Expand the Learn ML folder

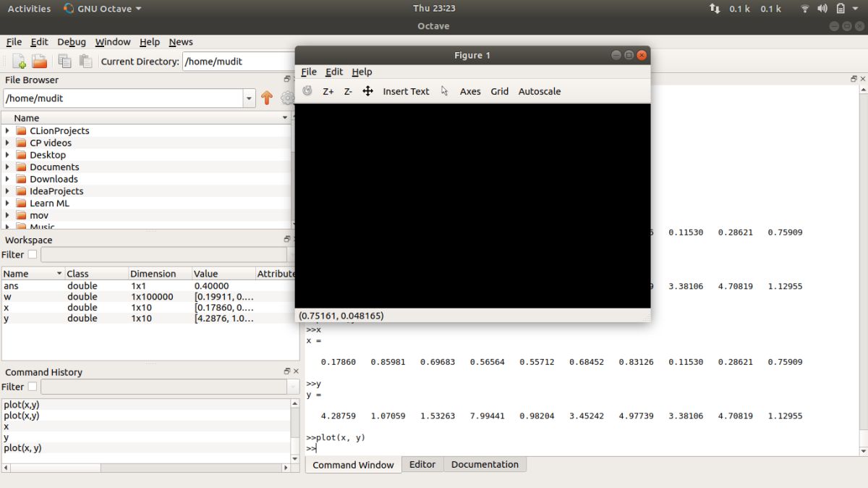point(7,203)
